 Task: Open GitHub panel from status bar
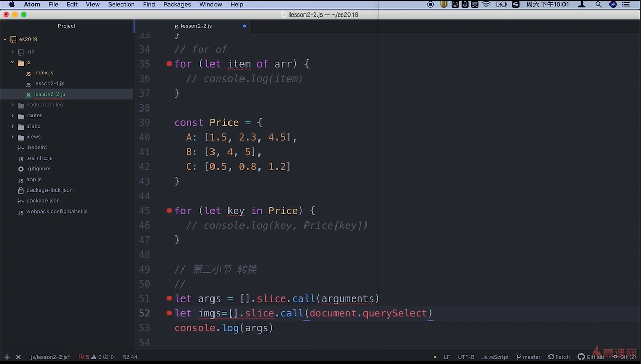[591, 357]
